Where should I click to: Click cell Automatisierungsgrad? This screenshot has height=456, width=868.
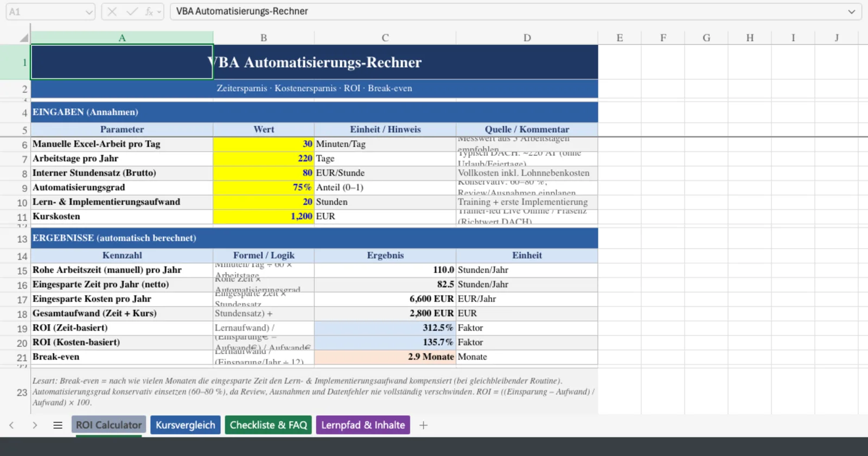tap(122, 187)
